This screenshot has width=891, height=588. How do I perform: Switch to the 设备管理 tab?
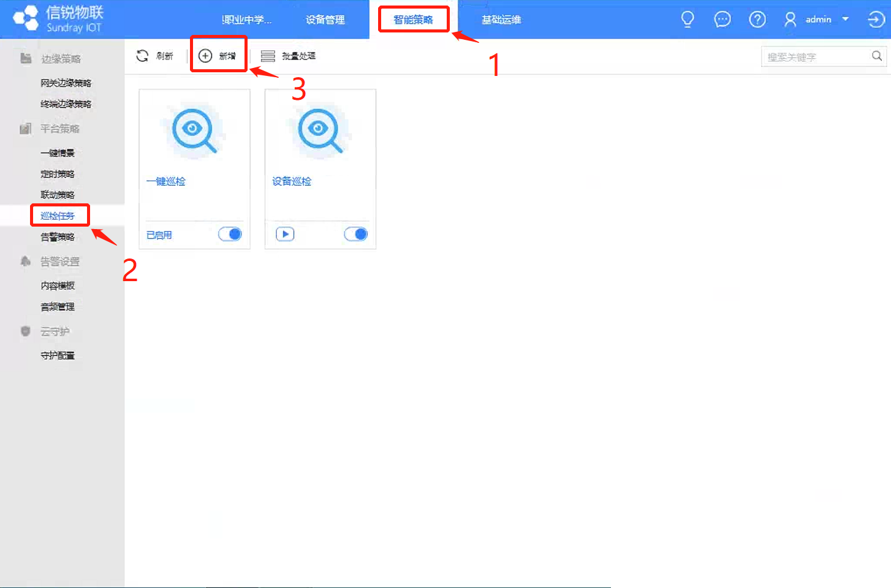click(x=325, y=20)
